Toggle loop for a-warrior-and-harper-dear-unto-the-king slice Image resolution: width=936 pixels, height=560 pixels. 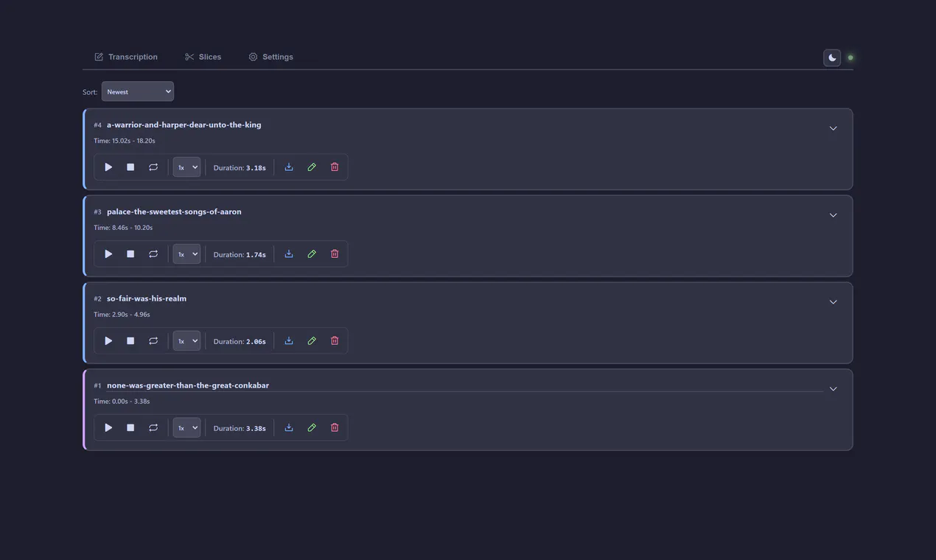tap(153, 167)
